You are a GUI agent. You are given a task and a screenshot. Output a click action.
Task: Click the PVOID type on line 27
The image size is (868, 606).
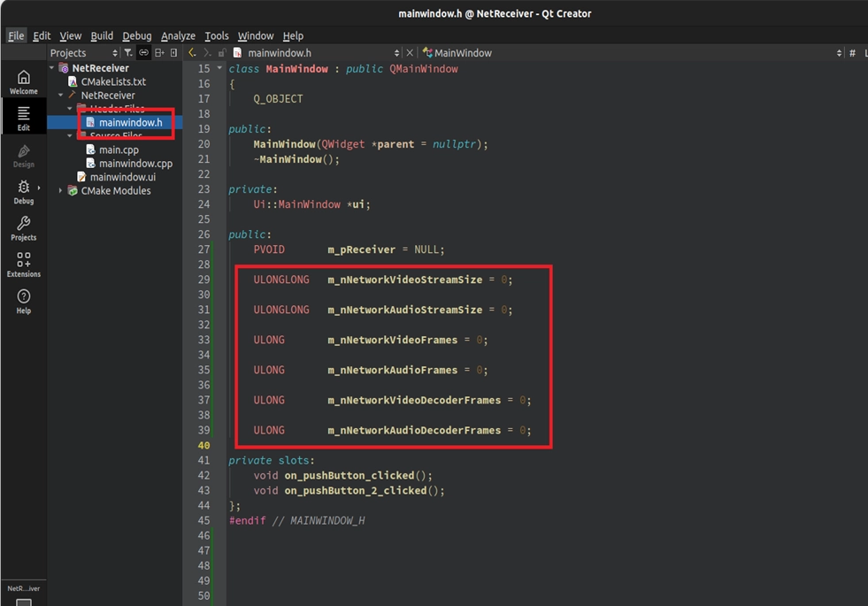point(269,249)
